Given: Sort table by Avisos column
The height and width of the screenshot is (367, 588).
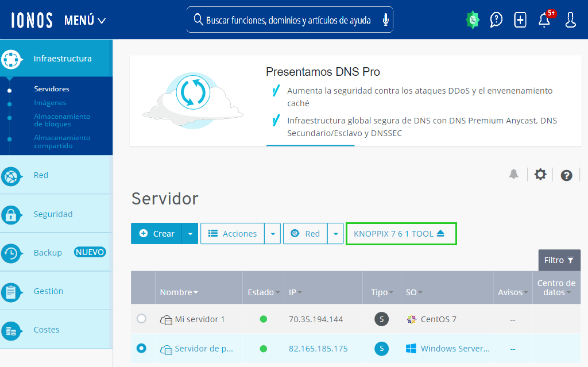Looking at the screenshot, I should point(513,292).
